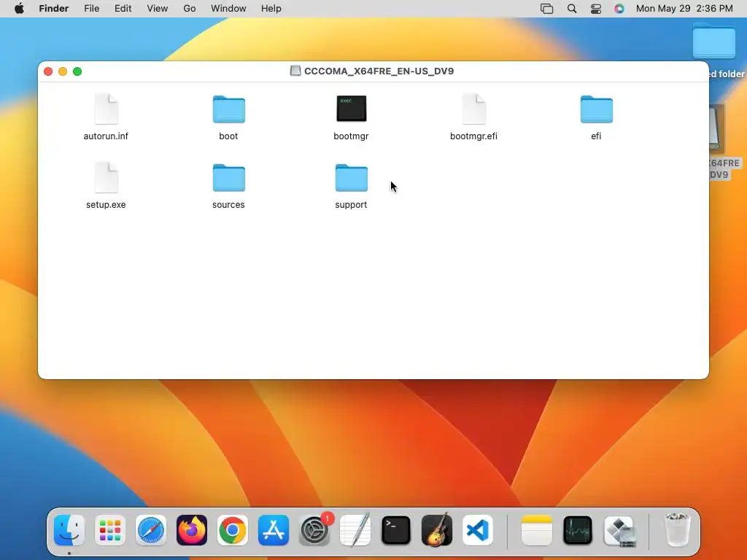Open the Apple menu
The image size is (747, 560).
(19, 9)
